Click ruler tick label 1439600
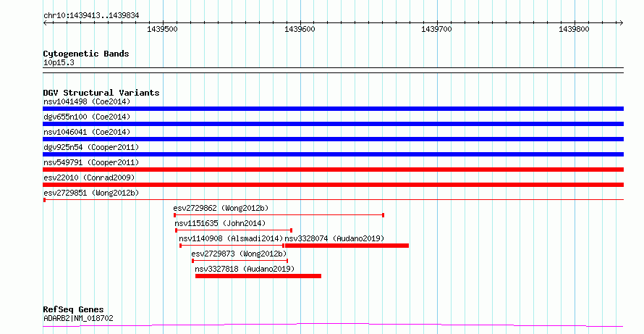 pos(300,29)
